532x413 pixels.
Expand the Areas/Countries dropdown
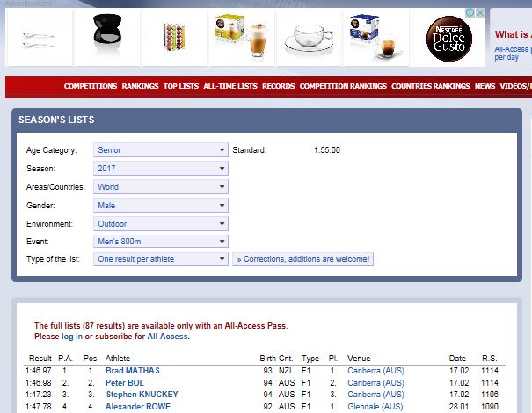pos(160,187)
